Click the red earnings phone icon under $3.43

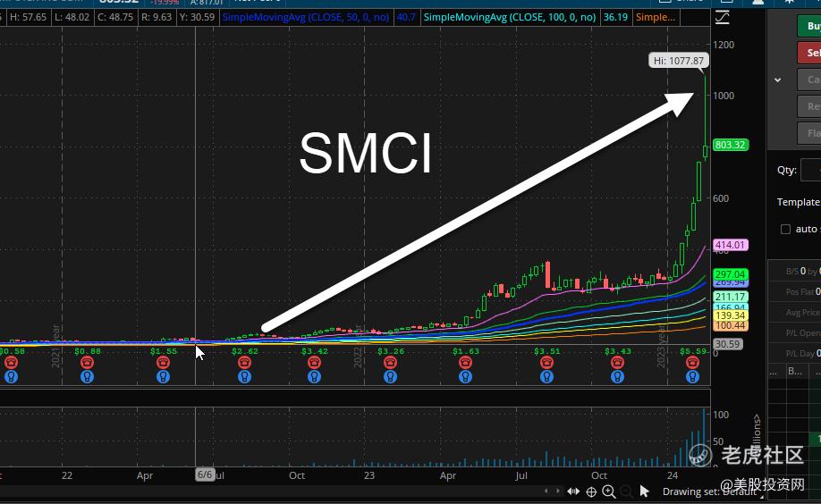coord(617,362)
